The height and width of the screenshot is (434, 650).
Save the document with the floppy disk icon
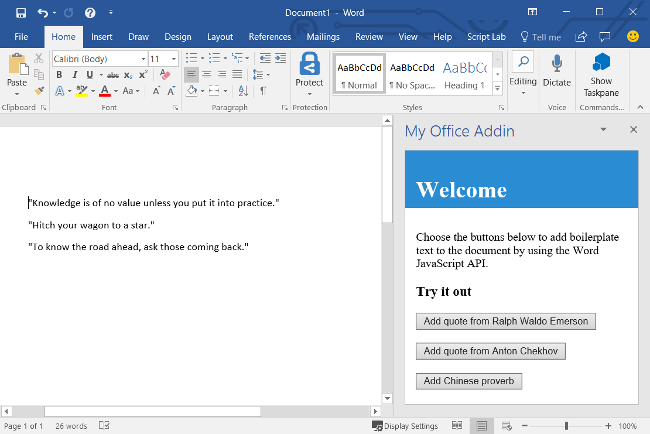[x=21, y=13]
